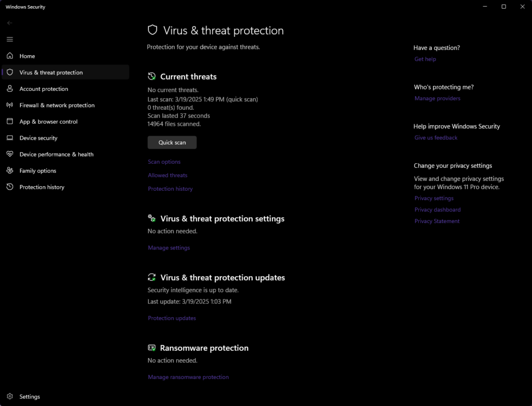Go back using the back arrow

point(9,23)
